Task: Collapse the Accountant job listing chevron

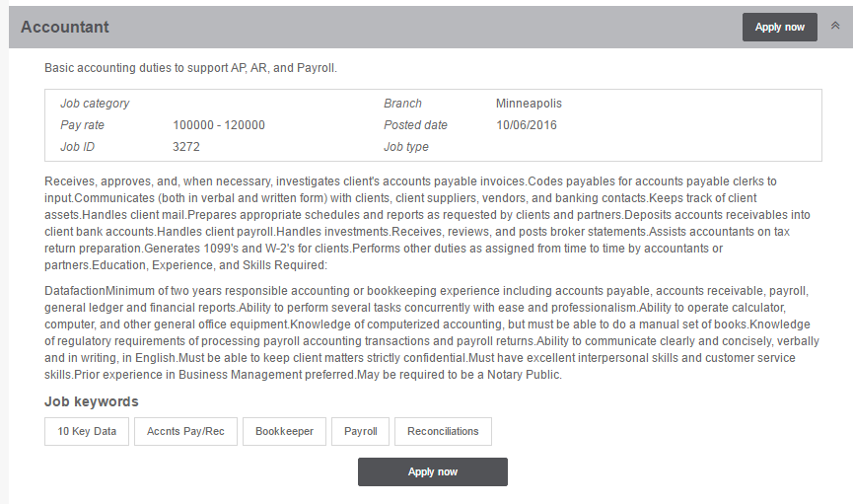Action: tap(835, 26)
